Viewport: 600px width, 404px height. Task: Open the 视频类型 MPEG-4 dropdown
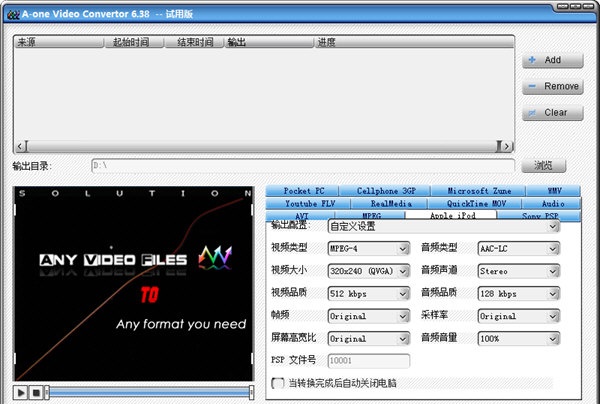[x=368, y=249]
